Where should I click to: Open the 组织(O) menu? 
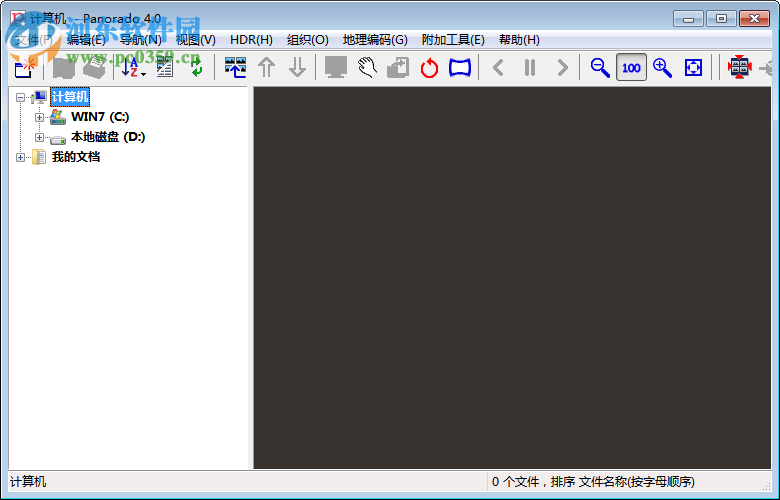click(x=307, y=40)
